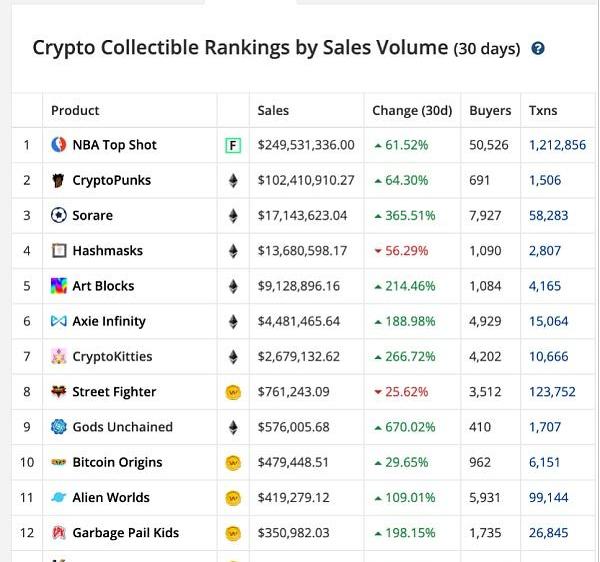
Task: Open Bitcoin Origins product link
Action: (x=117, y=462)
